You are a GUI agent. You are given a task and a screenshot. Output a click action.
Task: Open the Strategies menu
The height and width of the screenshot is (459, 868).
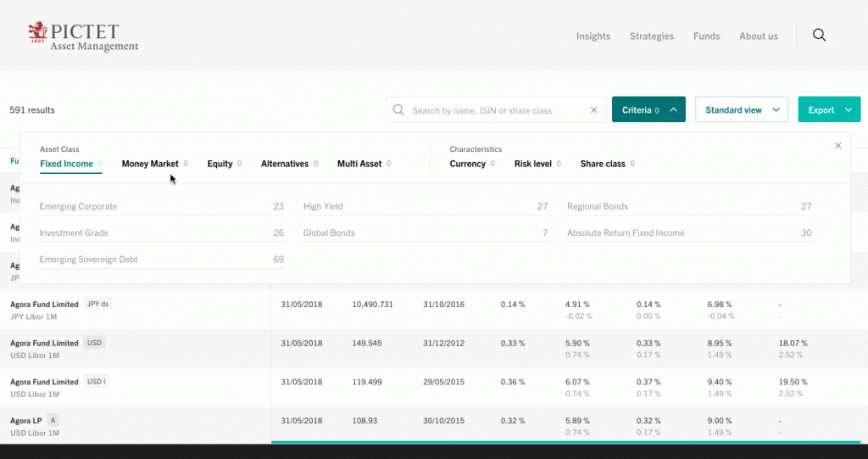pyautogui.click(x=652, y=36)
